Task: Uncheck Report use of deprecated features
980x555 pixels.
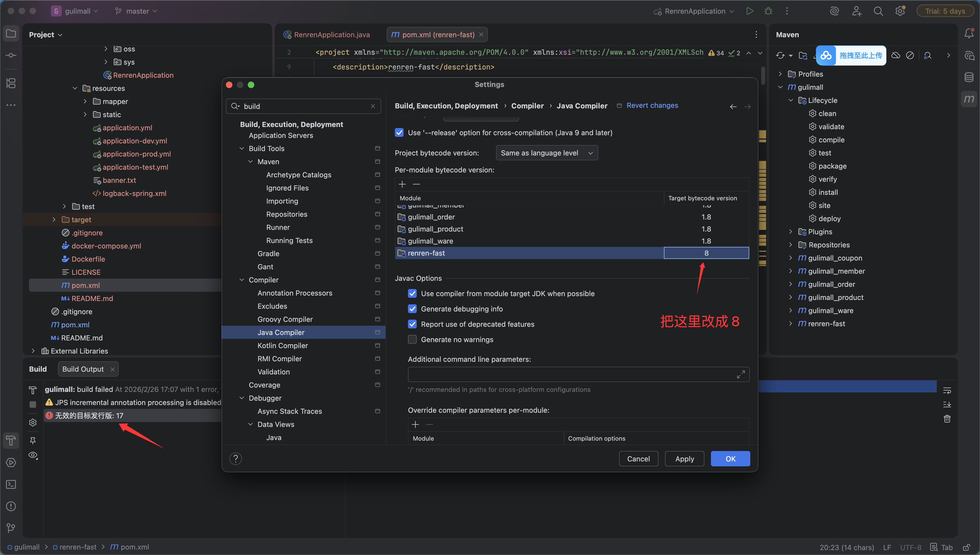Action: (412, 324)
